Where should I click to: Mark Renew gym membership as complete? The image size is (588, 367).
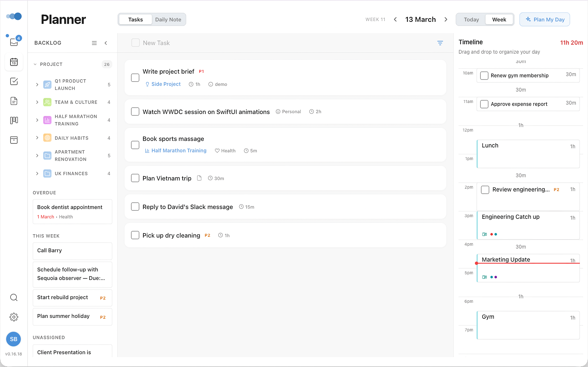coord(485,75)
